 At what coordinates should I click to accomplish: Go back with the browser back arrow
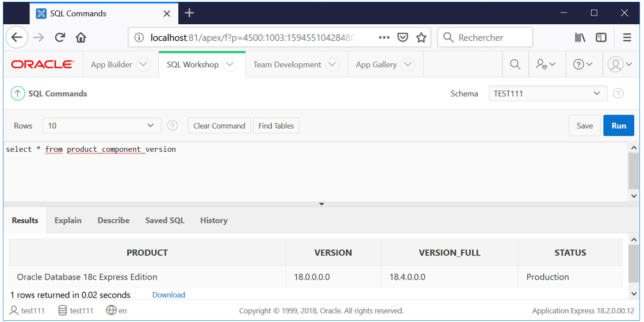tap(17, 38)
